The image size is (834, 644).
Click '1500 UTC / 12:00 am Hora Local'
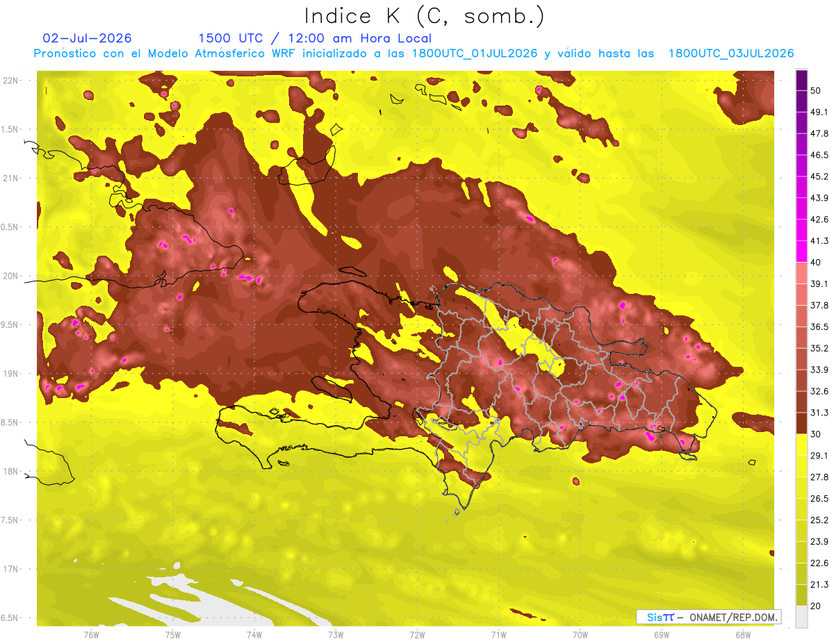pyautogui.click(x=315, y=38)
